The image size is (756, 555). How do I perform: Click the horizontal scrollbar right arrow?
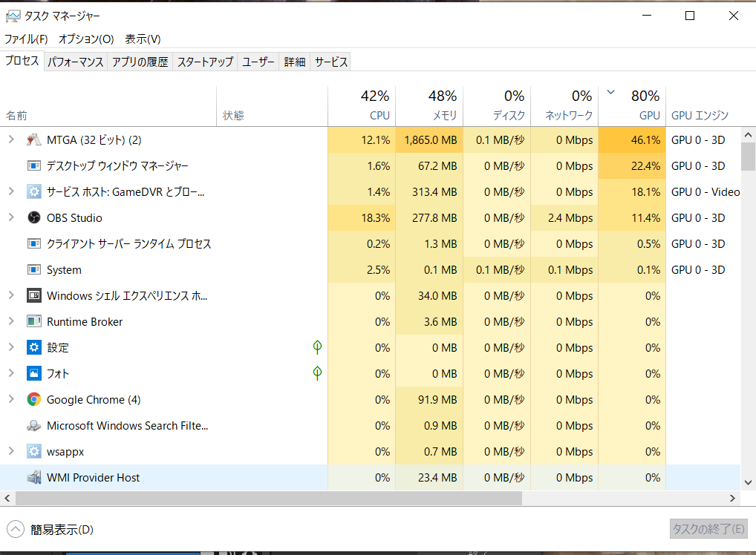(x=732, y=498)
